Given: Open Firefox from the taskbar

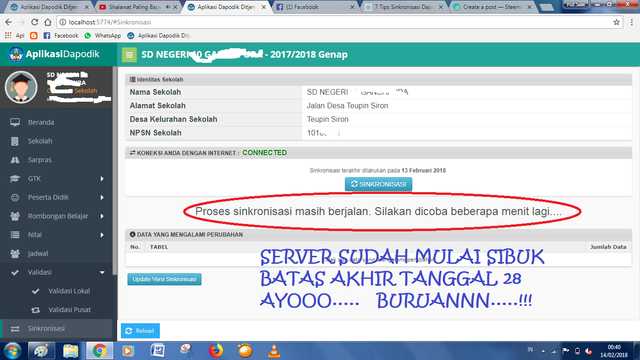Looking at the screenshot, I should (x=216, y=351).
